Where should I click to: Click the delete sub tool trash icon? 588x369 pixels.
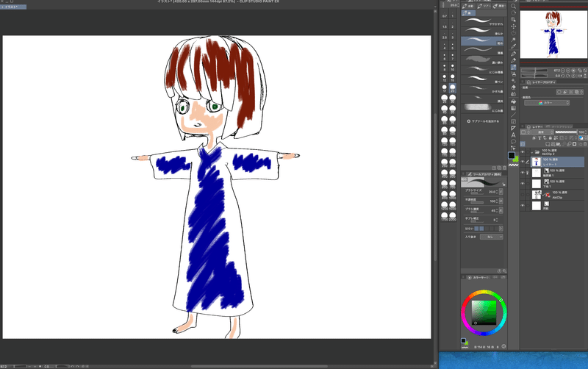point(504,168)
